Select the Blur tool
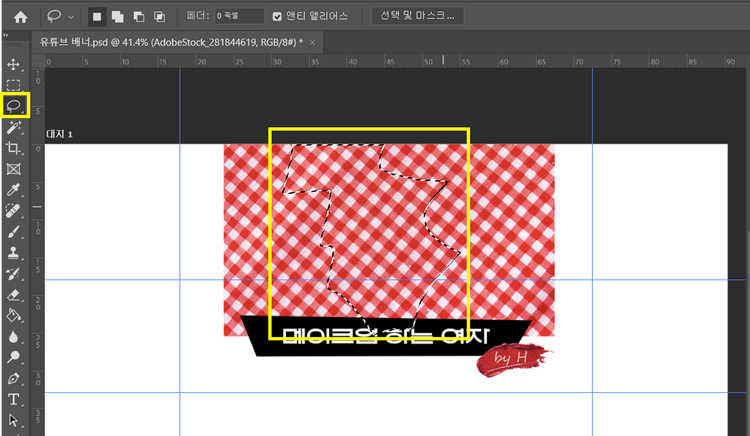This screenshot has width=750, height=436. tap(13, 337)
